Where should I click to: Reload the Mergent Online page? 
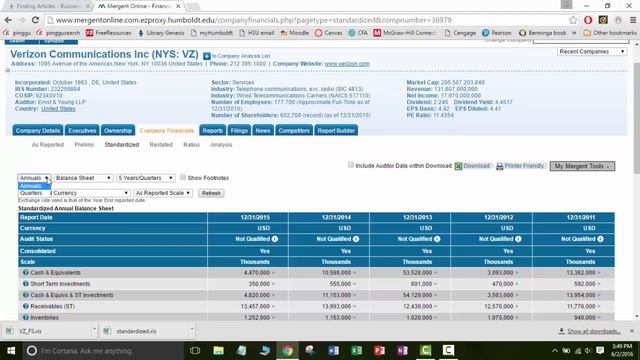click(x=36, y=20)
